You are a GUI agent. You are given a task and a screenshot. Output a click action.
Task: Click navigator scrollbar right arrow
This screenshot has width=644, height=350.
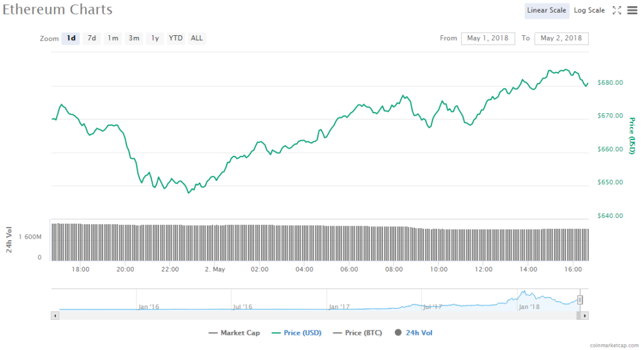(586, 315)
